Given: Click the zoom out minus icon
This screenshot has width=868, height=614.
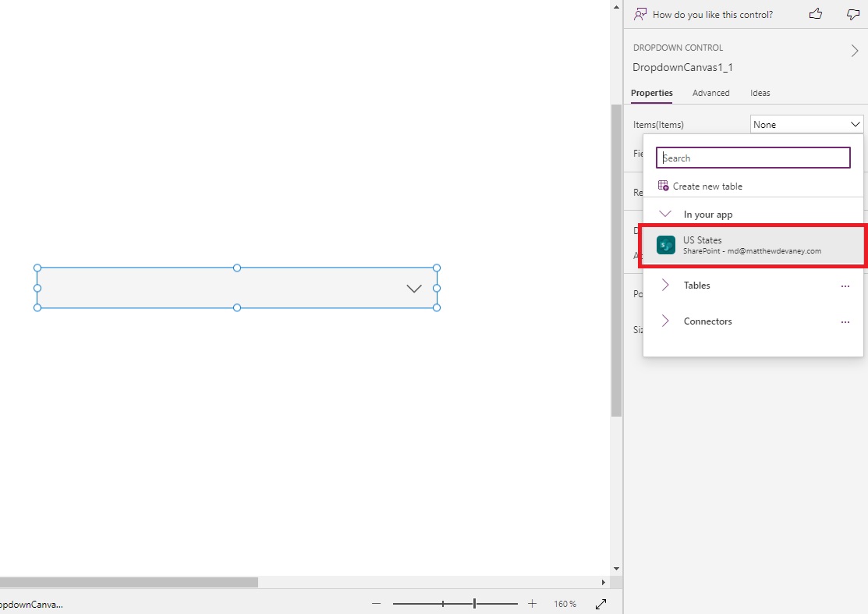Looking at the screenshot, I should pos(376,603).
